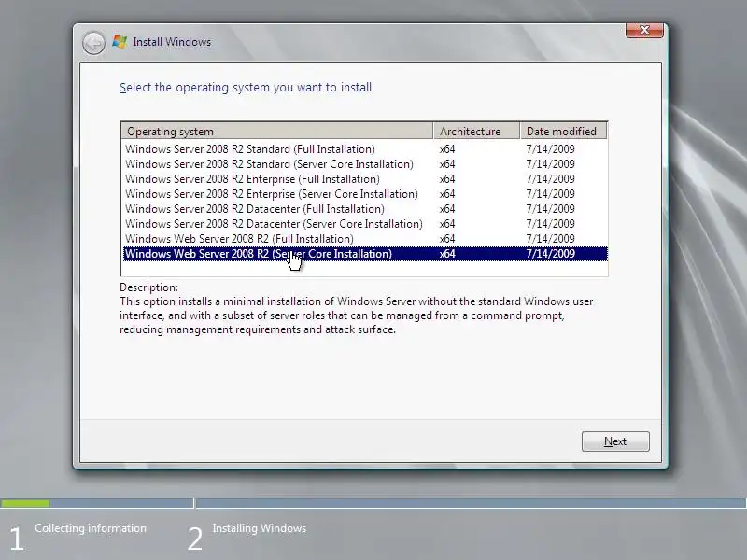The height and width of the screenshot is (560, 747).
Task: Select Windows Server 2008 R2 Standard (Full Installation)
Action: point(365,149)
